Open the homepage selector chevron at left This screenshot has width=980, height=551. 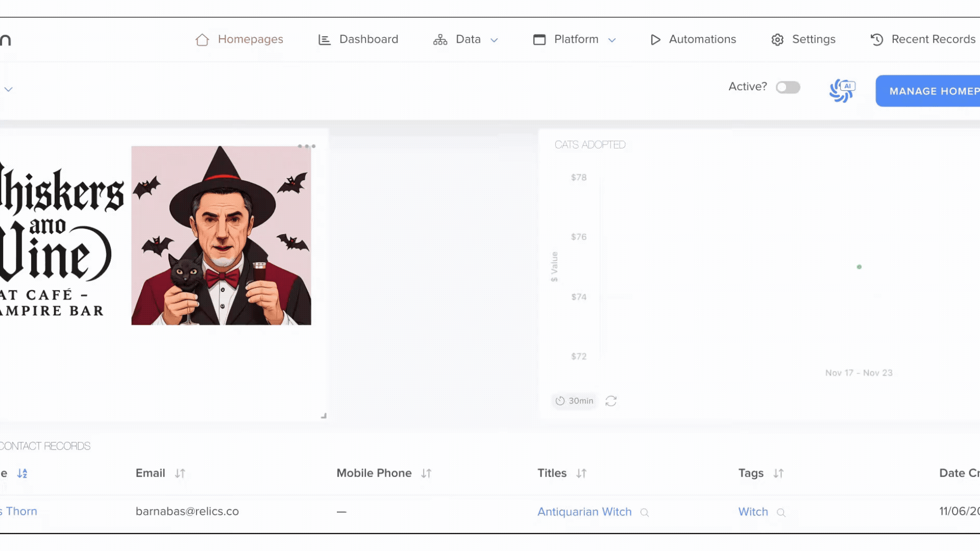8,89
